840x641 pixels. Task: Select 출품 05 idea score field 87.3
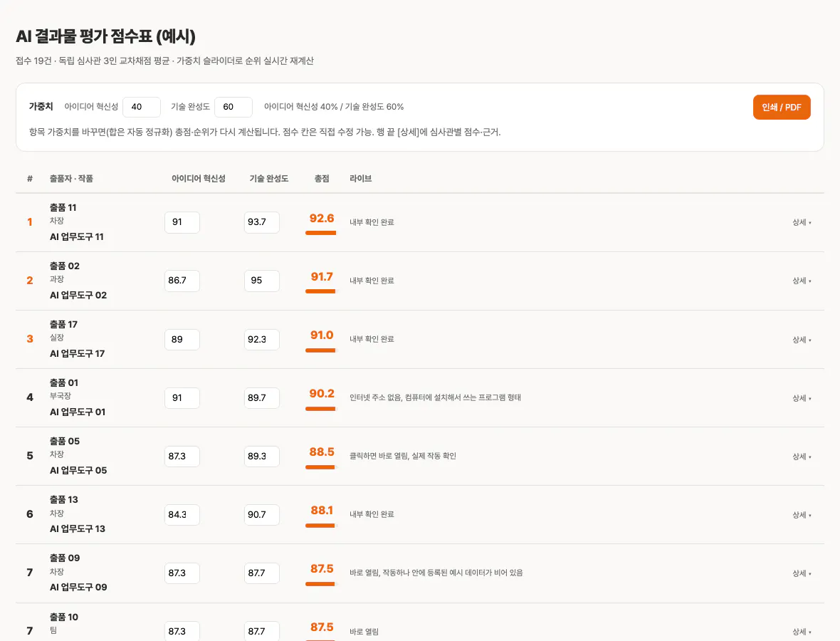[182, 457]
